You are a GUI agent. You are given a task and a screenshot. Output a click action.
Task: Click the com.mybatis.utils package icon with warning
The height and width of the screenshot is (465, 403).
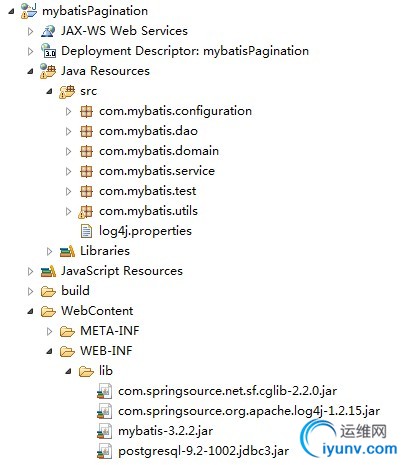coord(86,211)
